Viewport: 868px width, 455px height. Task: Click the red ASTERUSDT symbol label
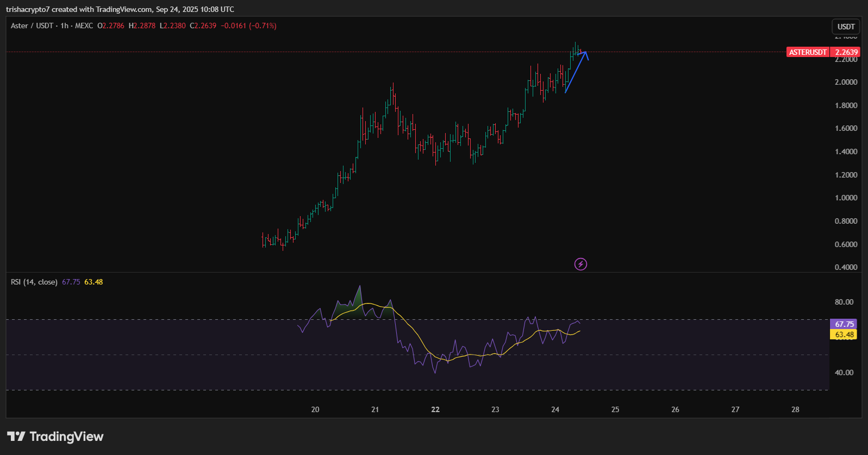tap(808, 52)
